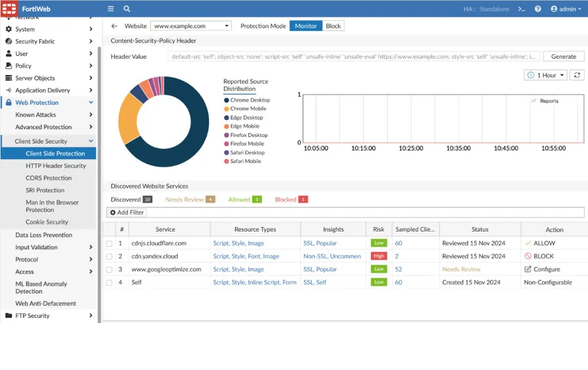
Task: Click the FortiWeb logo icon
Action: (10, 9)
